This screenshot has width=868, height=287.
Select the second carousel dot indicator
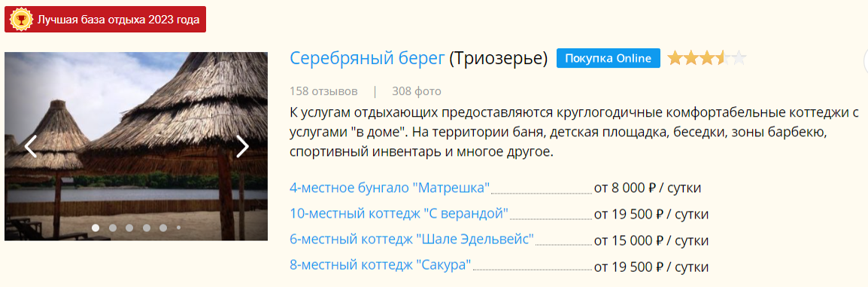point(113,227)
